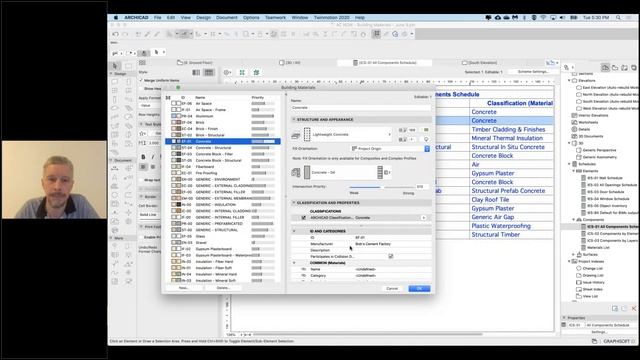Screen dimensions: 640x360
Task: Click the Participates in Collision Detection icon
Action: [391, 256]
